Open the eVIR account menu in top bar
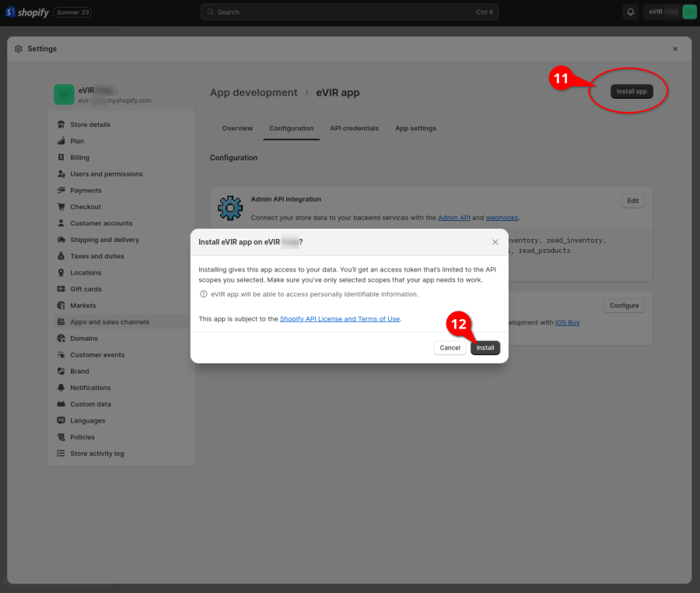Screen dimensions: 700x593 pyautogui.click(x=672, y=12)
